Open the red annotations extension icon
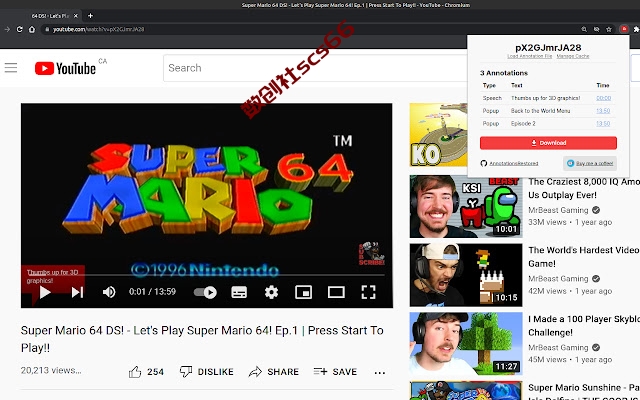 tap(624, 29)
